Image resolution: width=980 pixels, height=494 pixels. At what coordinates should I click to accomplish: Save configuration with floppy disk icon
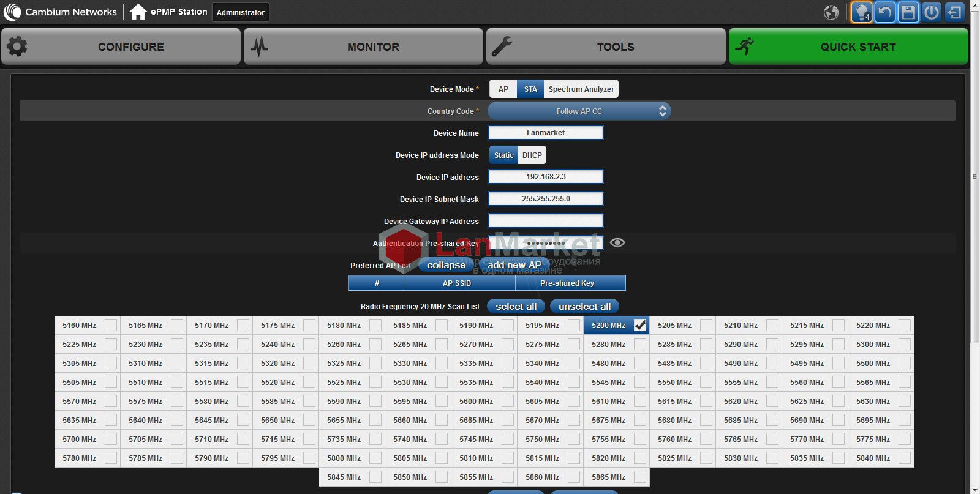[908, 12]
